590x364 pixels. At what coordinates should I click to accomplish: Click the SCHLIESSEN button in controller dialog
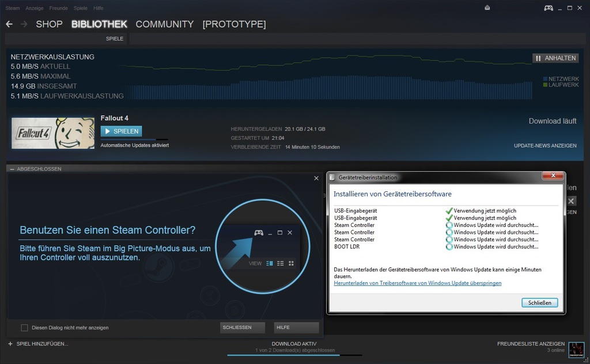[243, 328]
